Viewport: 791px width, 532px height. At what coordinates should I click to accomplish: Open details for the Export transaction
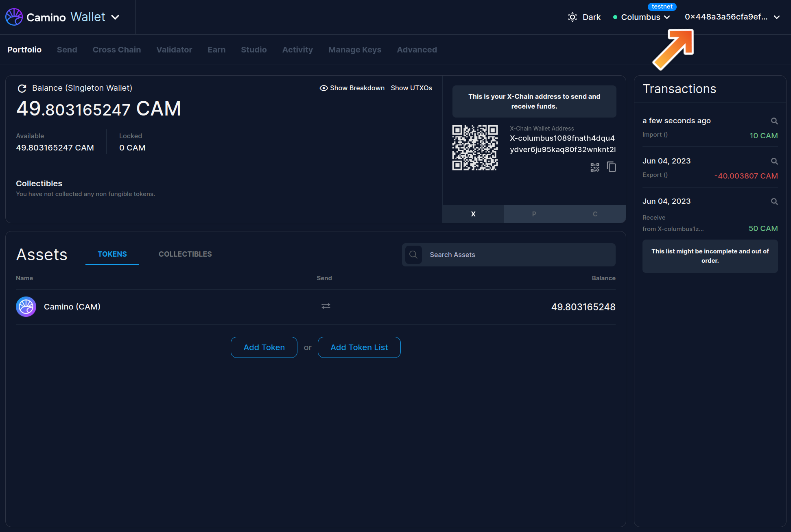point(774,161)
